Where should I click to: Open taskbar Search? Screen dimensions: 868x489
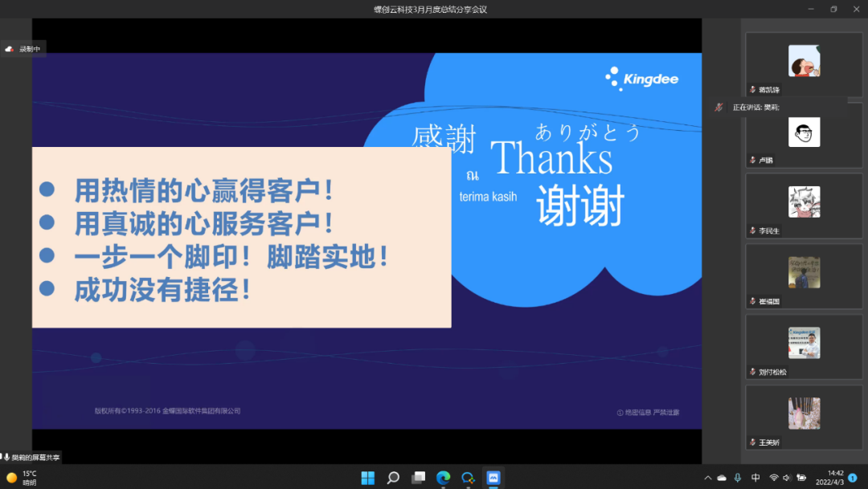point(393,478)
